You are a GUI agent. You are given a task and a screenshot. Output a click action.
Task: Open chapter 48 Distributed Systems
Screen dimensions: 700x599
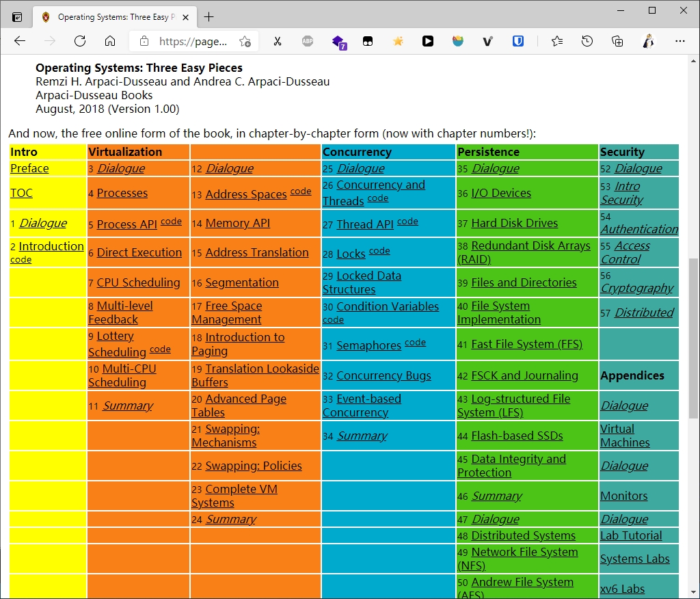pos(523,535)
